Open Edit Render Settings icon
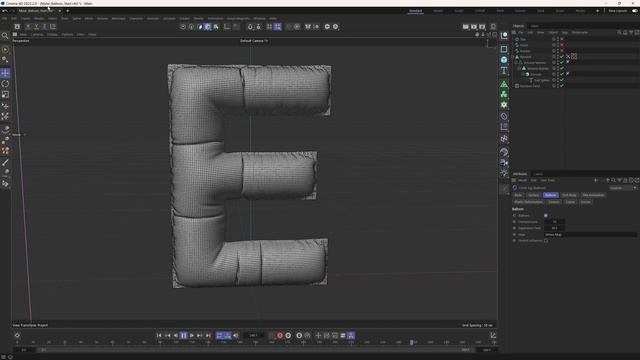 coord(482,27)
